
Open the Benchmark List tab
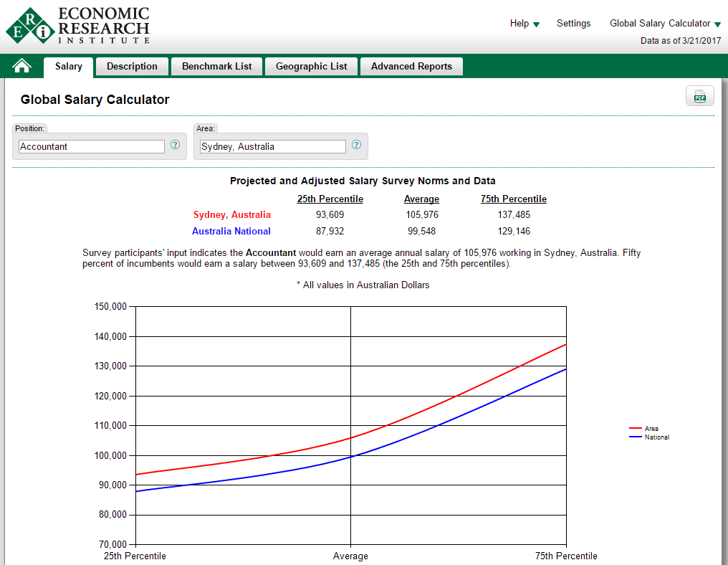click(x=217, y=67)
